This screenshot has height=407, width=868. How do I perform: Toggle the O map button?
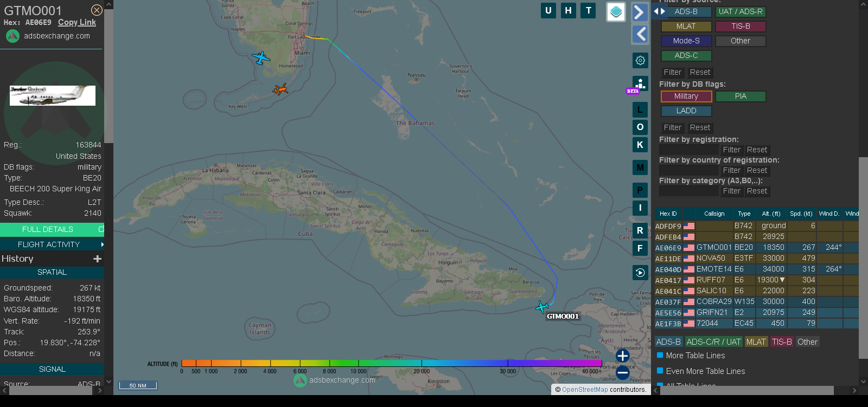(640, 127)
